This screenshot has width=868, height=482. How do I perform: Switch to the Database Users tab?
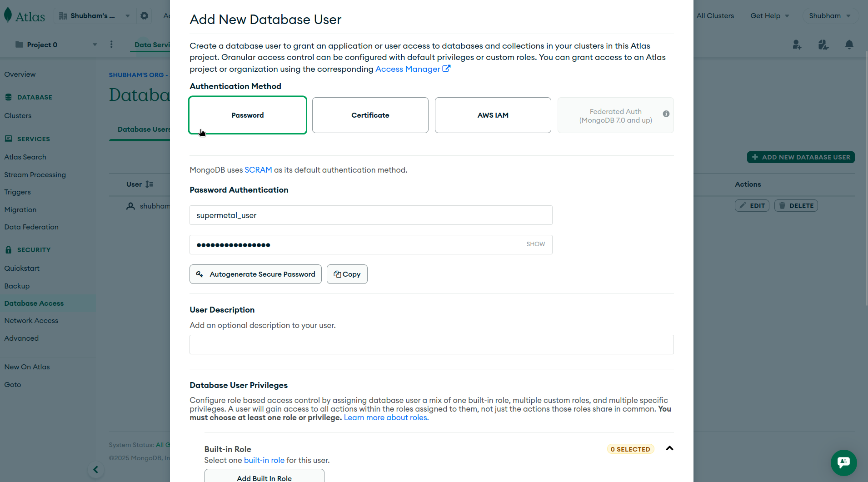144,129
